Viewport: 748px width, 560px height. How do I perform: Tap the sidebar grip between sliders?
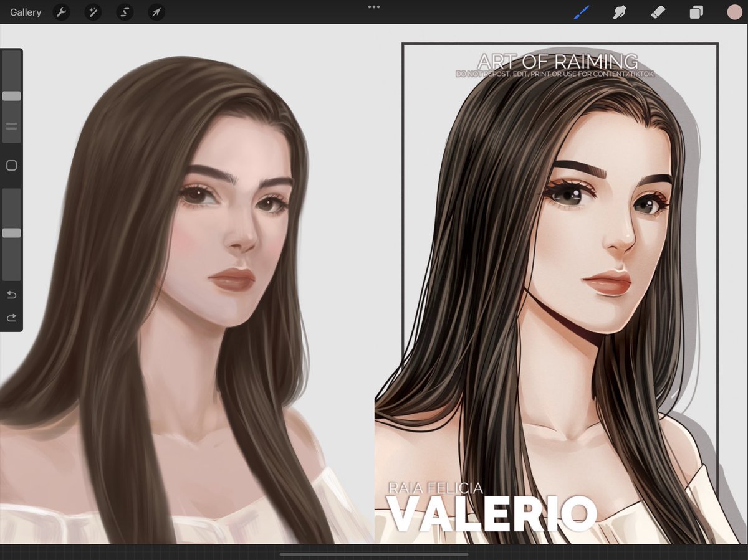(x=11, y=126)
